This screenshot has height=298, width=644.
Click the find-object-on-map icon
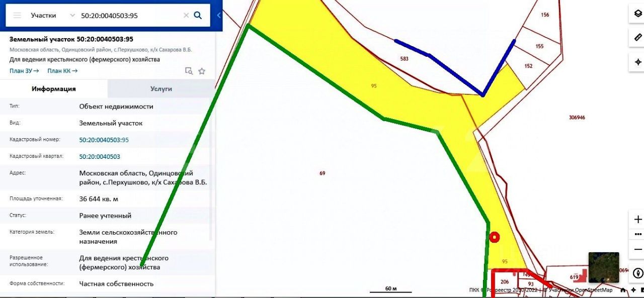[x=189, y=71]
